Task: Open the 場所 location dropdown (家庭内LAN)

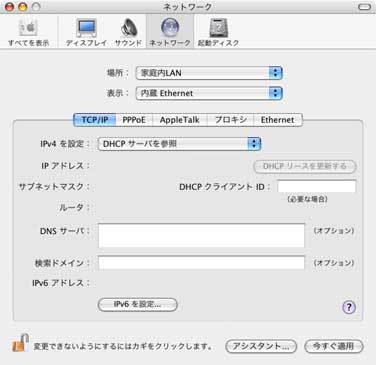Action: click(209, 73)
